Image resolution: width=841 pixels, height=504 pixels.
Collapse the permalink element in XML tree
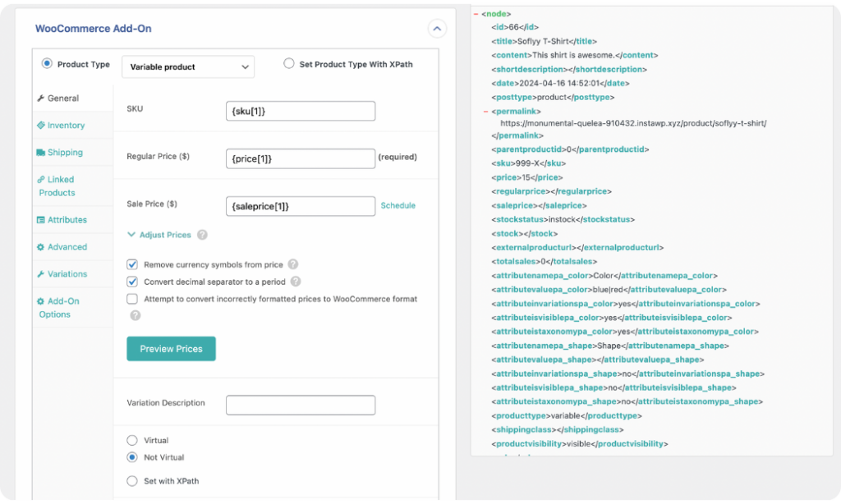(x=486, y=112)
